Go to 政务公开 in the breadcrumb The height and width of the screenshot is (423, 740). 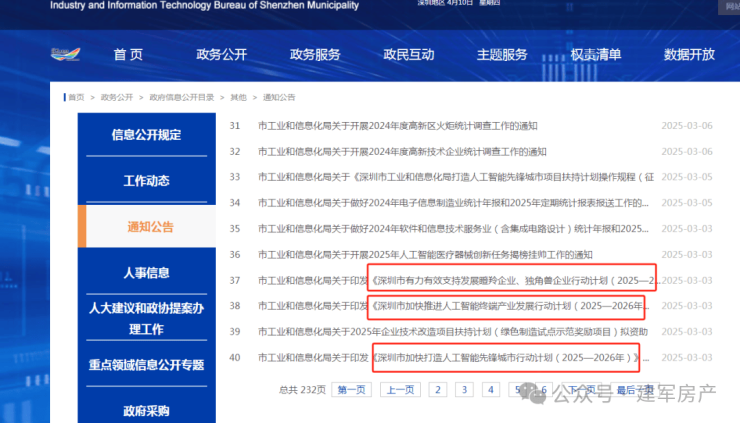coord(117,97)
